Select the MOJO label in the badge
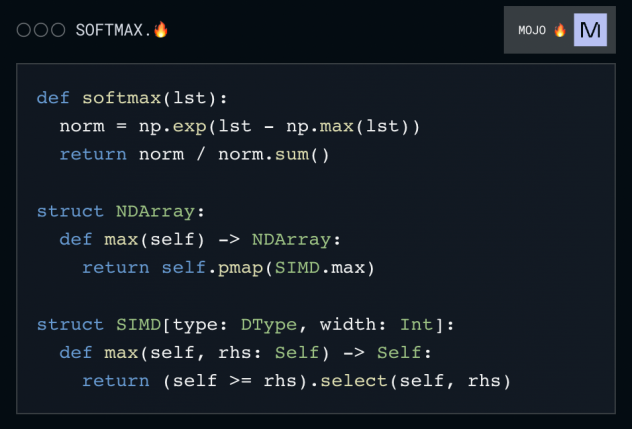The height and width of the screenshot is (429, 632). tap(532, 30)
